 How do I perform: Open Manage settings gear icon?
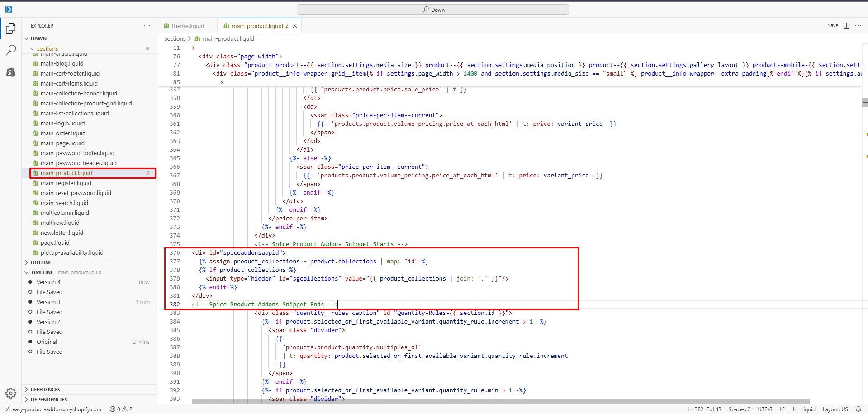pos(11,393)
